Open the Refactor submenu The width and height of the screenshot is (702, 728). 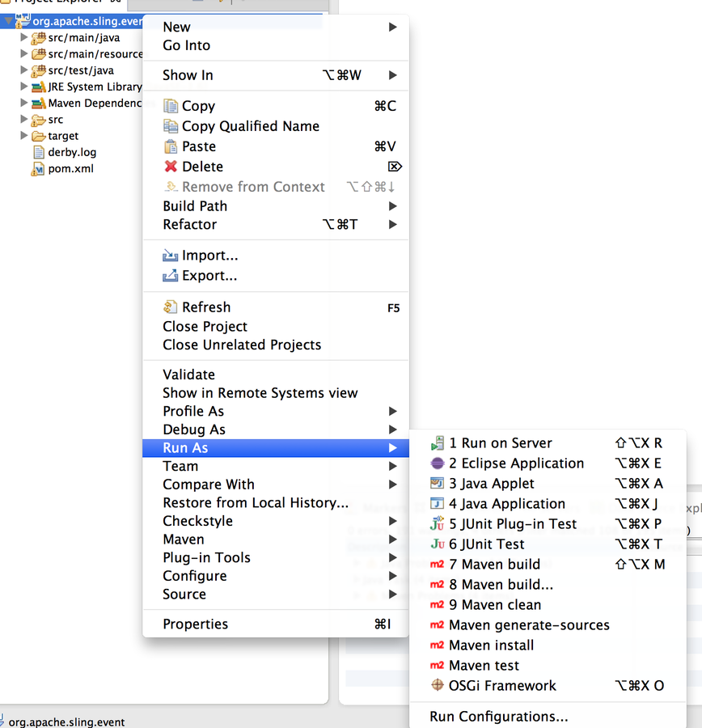click(x=276, y=224)
